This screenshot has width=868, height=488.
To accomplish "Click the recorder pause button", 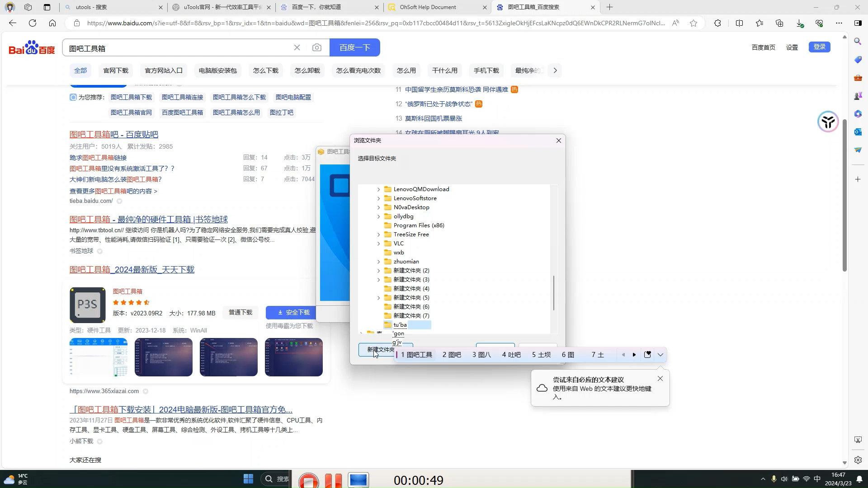I will tap(334, 480).
